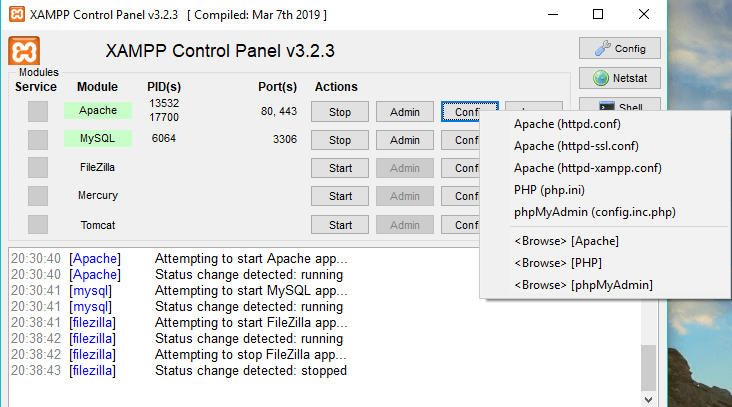The width and height of the screenshot is (732, 407).
Task: Toggle the MySQL service checkbox
Action: [38, 139]
